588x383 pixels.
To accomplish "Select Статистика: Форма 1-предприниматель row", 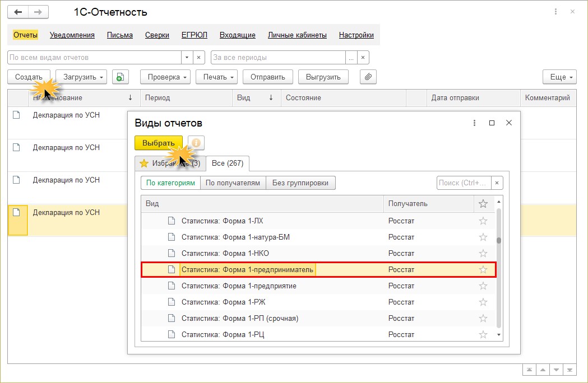I will pyautogui.click(x=318, y=269).
